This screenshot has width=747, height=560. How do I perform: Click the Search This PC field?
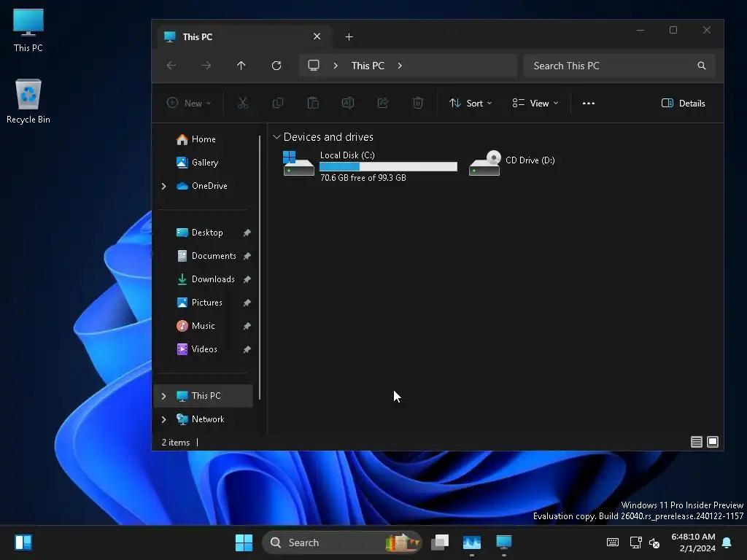tap(619, 66)
